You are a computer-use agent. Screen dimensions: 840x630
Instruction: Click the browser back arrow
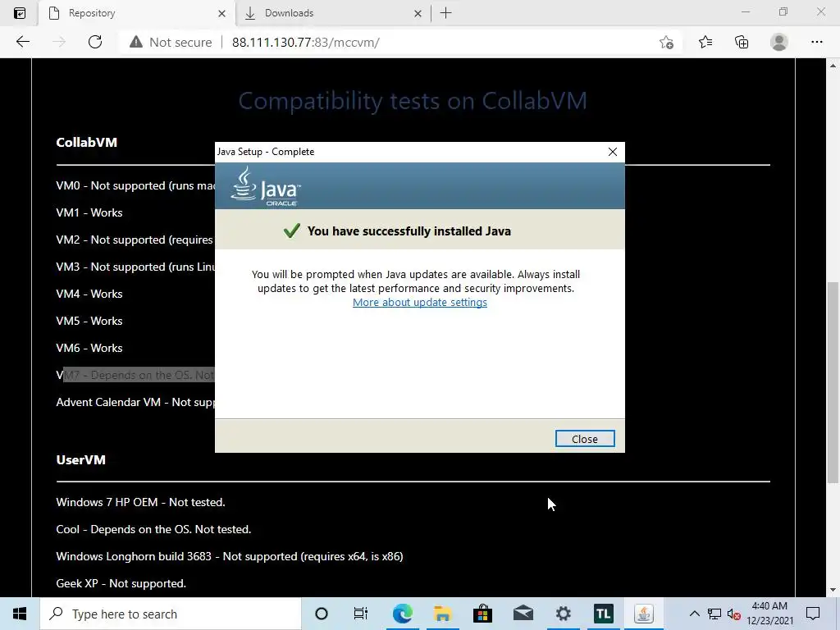tap(22, 42)
